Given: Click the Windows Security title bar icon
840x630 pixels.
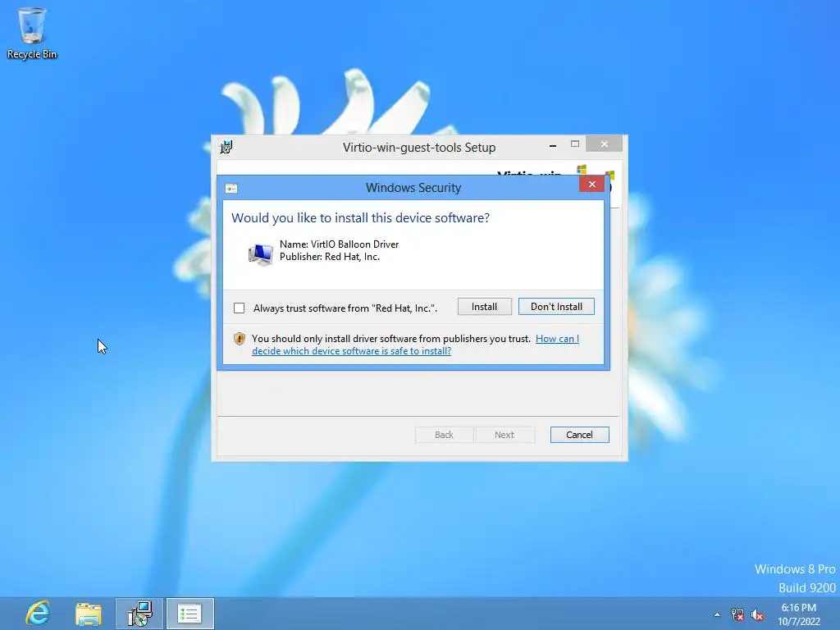Looking at the screenshot, I should (x=231, y=189).
